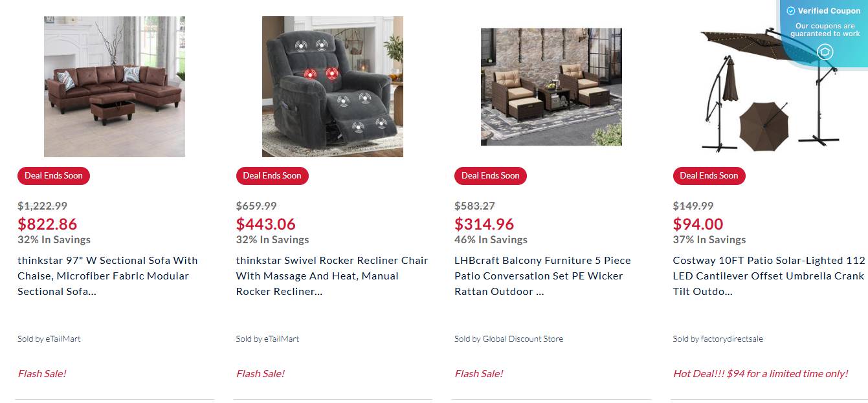This screenshot has height=403, width=868.
Task: Click the Deal Ends Soon badge on the umbrella
Action: 709,175
